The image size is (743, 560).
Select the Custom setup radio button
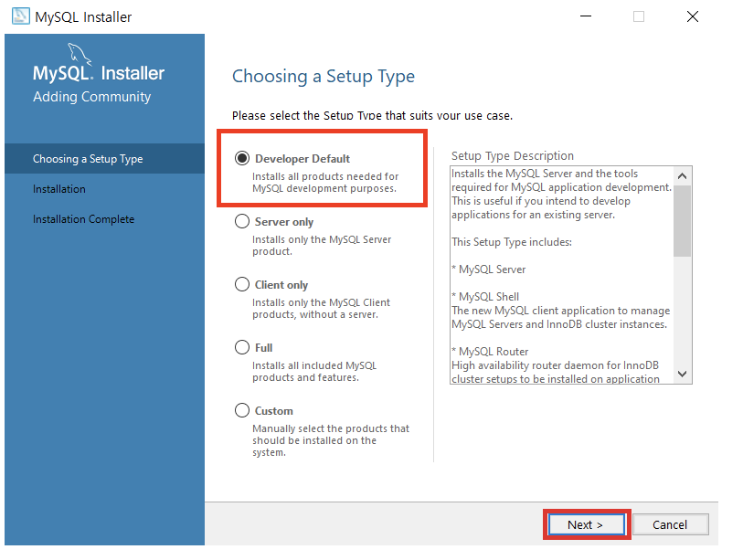point(242,410)
